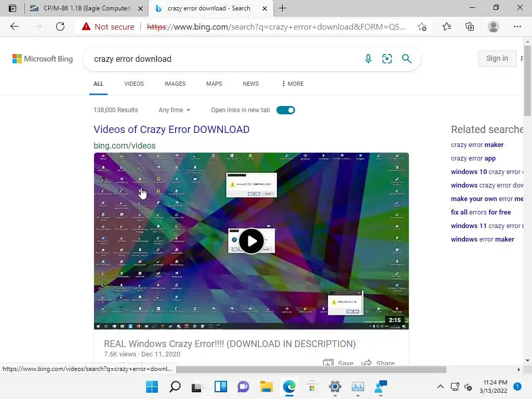This screenshot has width=532, height=399.
Task: Open the browser profile avatar
Action: 493,26
